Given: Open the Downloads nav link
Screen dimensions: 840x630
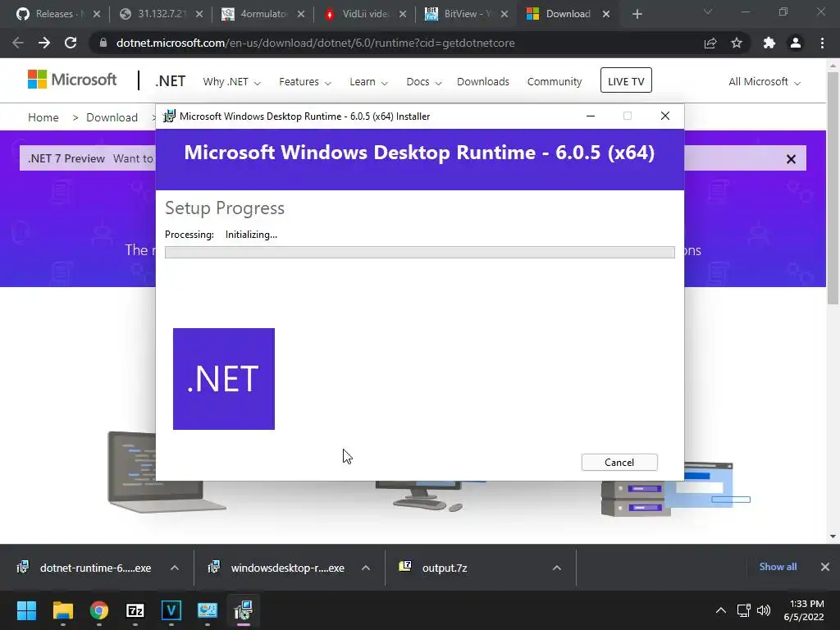Looking at the screenshot, I should [482, 82].
